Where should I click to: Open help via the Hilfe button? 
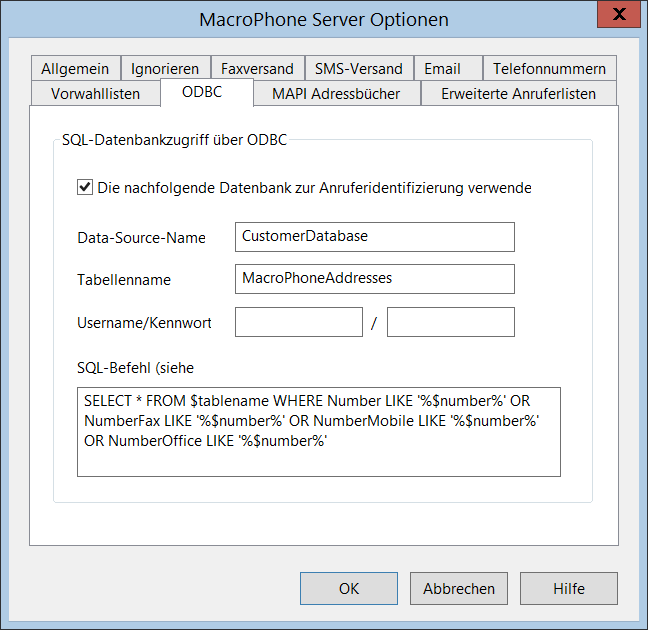point(568,588)
